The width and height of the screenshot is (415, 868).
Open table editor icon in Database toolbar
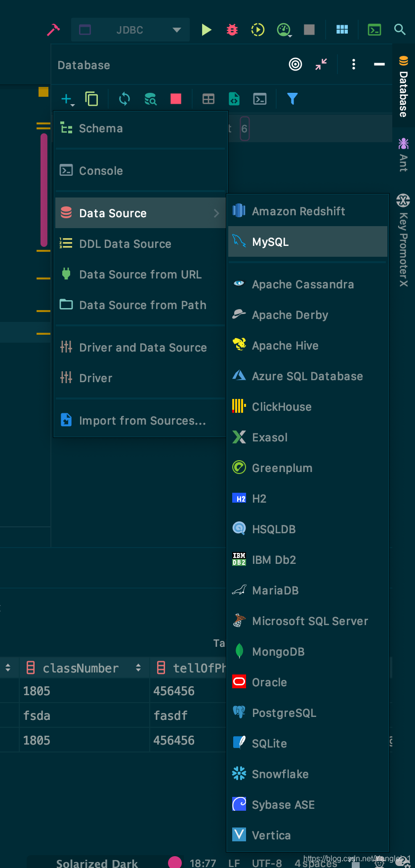[x=208, y=99]
